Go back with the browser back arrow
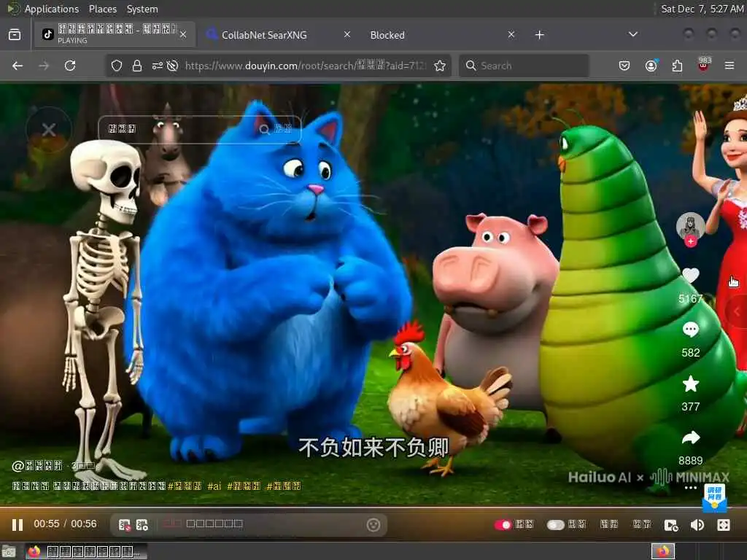The width and height of the screenshot is (747, 560). pos(18,66)
